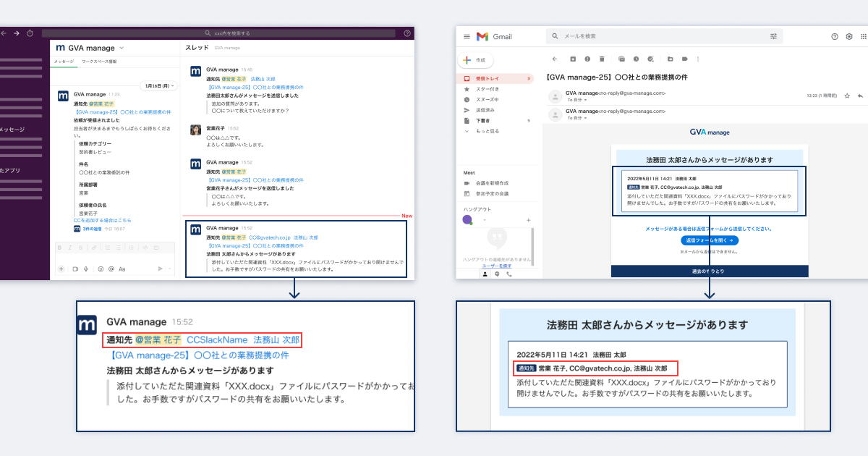Open Slack history clock icon
Screen dimensions: 868x456
[30, 33]
